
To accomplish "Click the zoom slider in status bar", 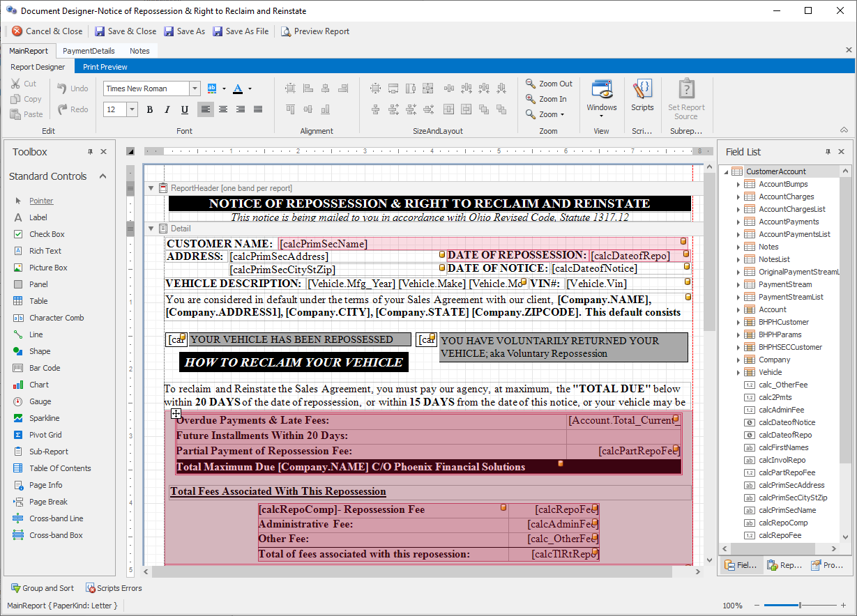I will pos(799,605).
